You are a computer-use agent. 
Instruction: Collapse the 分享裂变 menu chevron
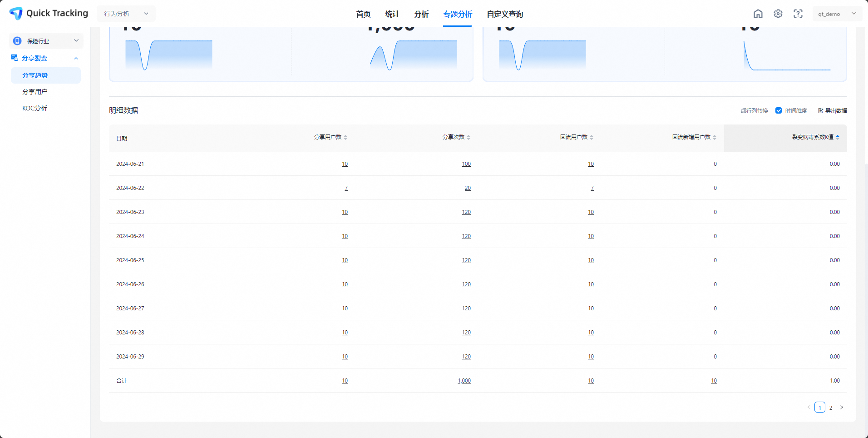[76, 58]
